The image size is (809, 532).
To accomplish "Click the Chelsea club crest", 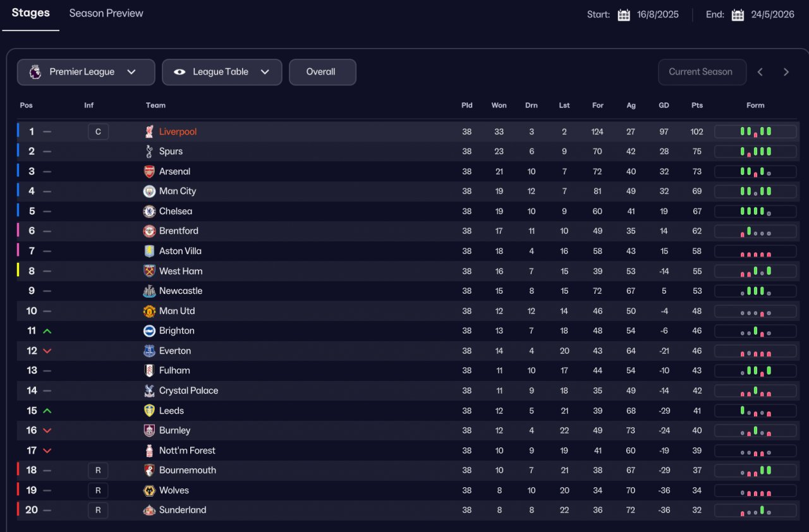I will (149, 211).
